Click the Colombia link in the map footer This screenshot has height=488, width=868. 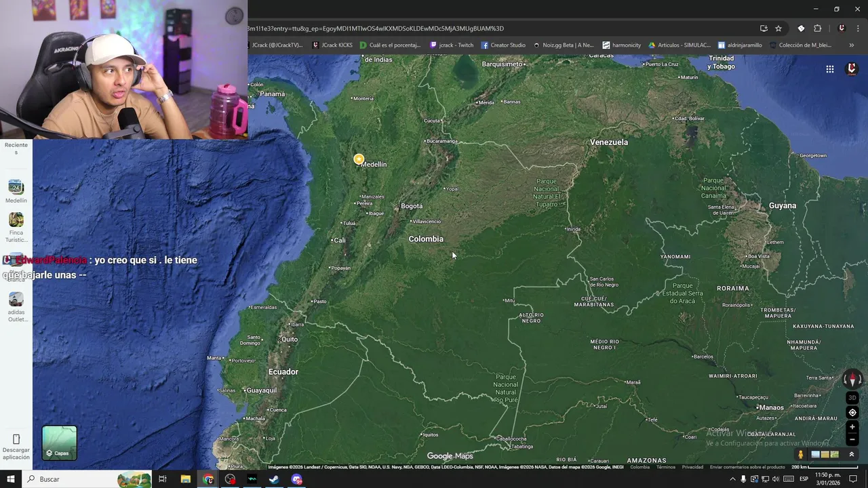tap(639, 467)
